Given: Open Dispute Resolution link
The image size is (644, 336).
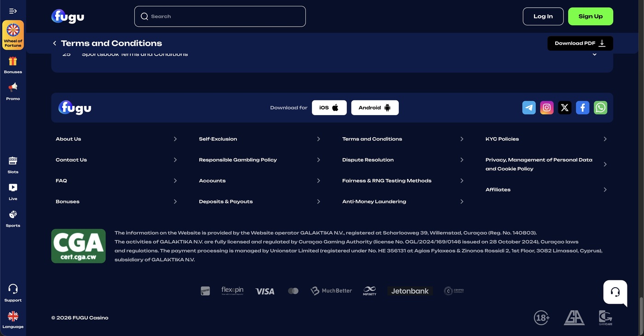Looking at the screenshot, I should point(403,160).
